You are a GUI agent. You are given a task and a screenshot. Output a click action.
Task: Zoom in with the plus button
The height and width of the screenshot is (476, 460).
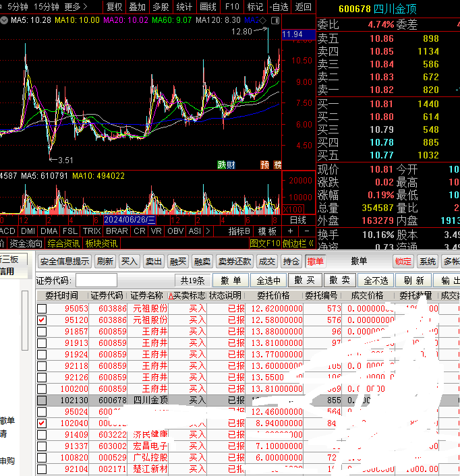click(x=290, y=231)
